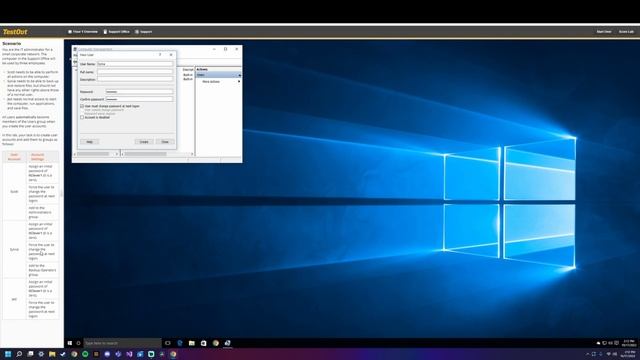Click the simulated taskbar notification center icon
640x360 pixels.
coord(617,343)
